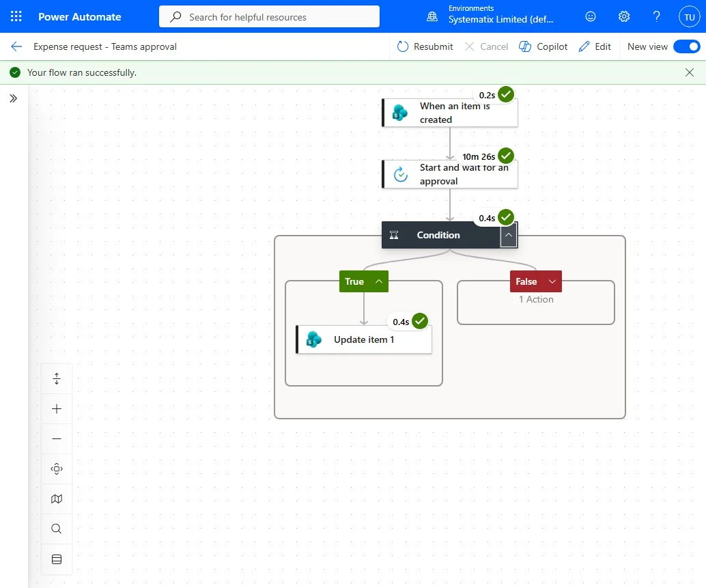Click the search magnifier in the search box

tap(175, 16)
